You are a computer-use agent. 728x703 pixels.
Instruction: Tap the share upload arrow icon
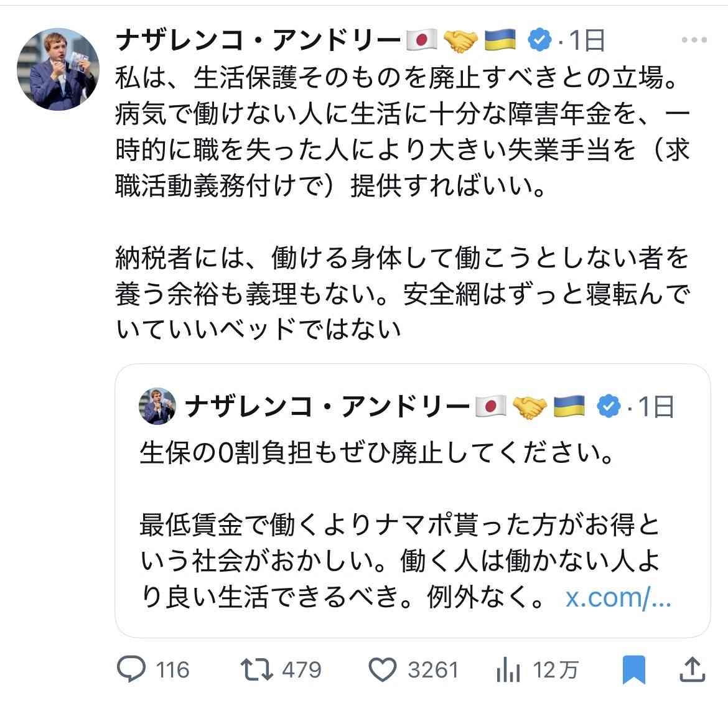pyautogui.click(x=691, y=669)
